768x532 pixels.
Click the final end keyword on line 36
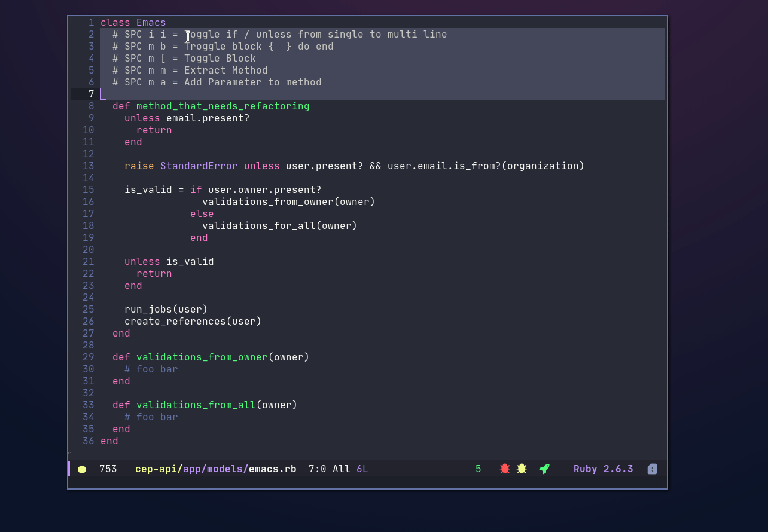coord(109,441)
